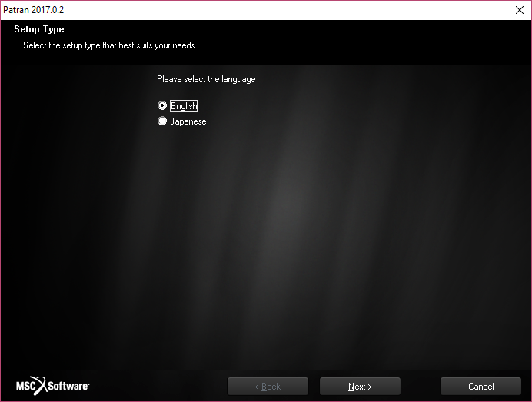Screen dimensions: 532x402
Task: Click the 'Please select the language' text
Action: pyautogui.click(x=206, y=79)
